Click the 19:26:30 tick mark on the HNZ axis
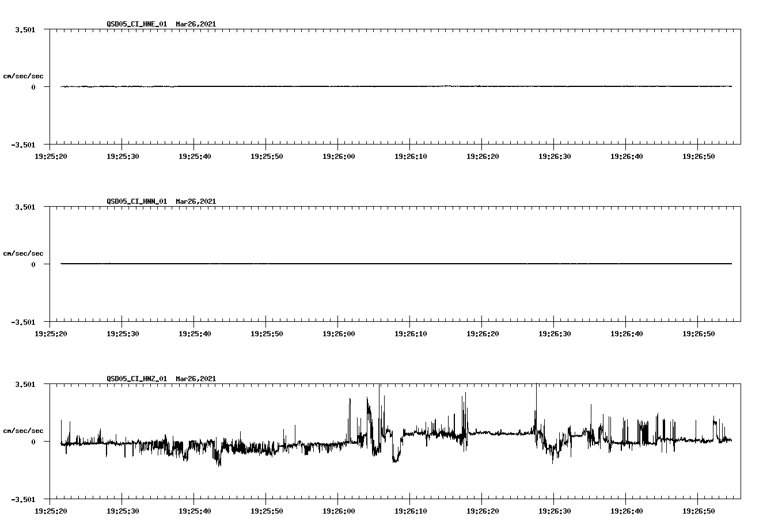 point(555,501)
